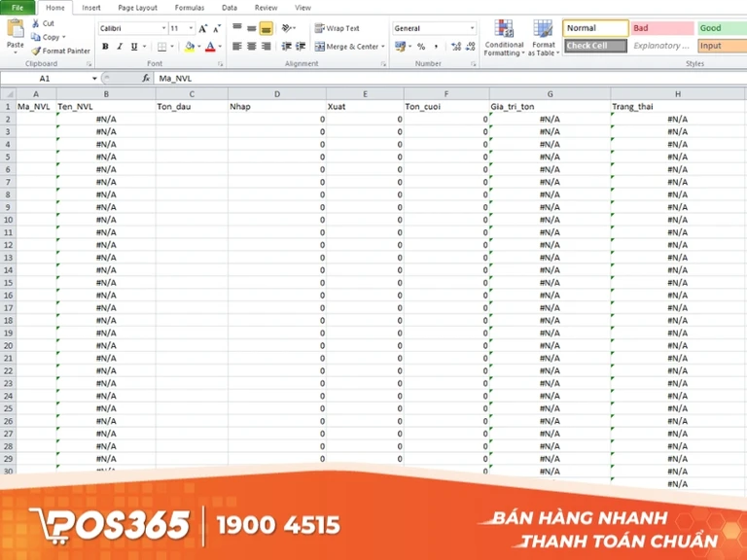The height and width of the screenshot is (560, 747).
Task: Apply percent style
Action: pos(421,47)
